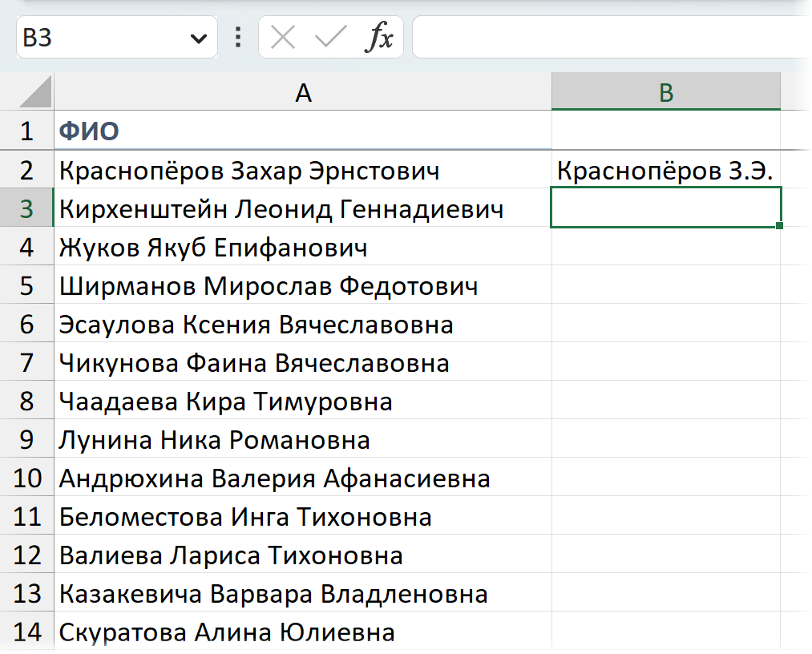
Task: Click the Insert Function fx icon
Action: 379,38
